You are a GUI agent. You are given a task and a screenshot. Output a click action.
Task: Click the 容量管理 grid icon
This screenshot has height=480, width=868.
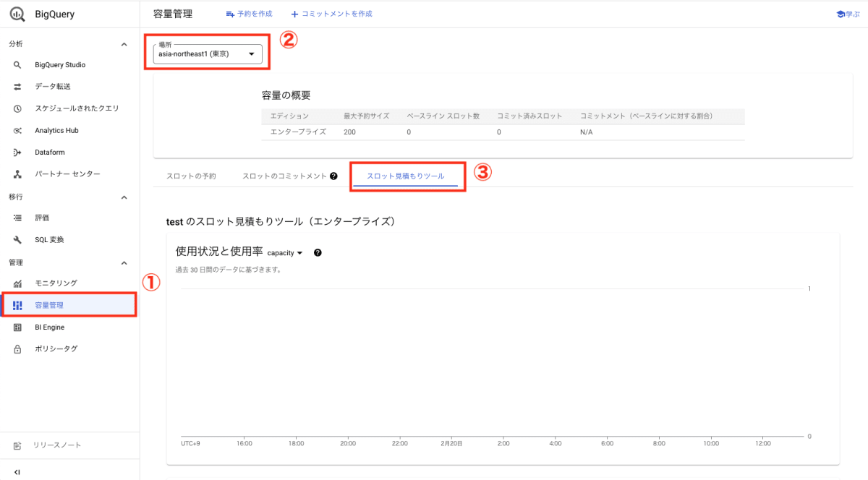coord(17,305)
